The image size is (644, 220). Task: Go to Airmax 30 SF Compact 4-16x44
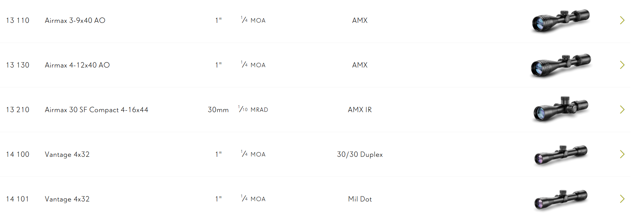97,110
